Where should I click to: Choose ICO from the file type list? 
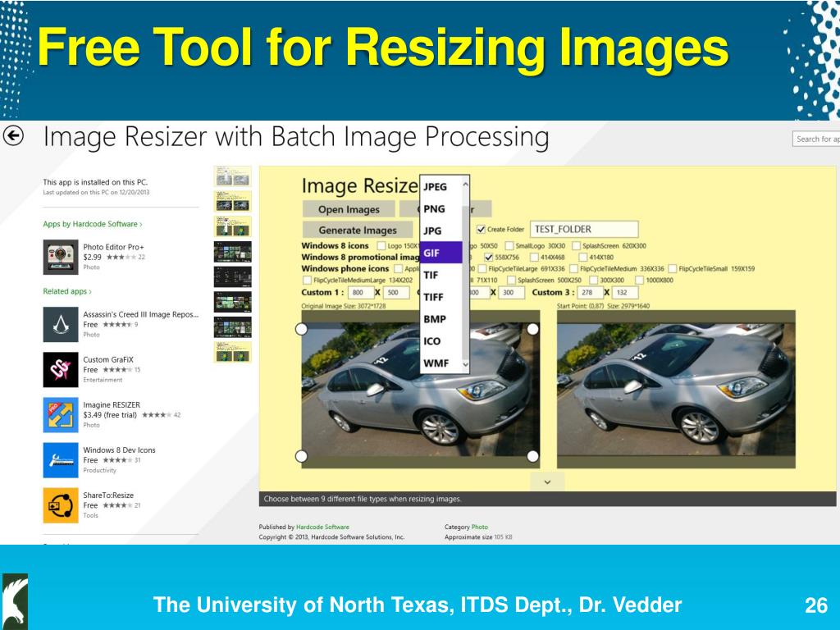click(441, 340)
